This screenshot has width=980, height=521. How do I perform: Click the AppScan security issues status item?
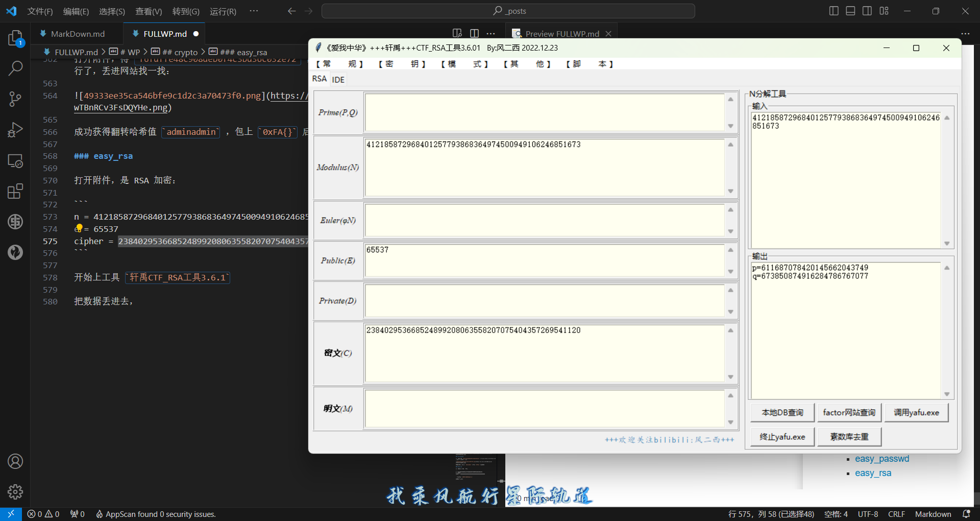156,514
